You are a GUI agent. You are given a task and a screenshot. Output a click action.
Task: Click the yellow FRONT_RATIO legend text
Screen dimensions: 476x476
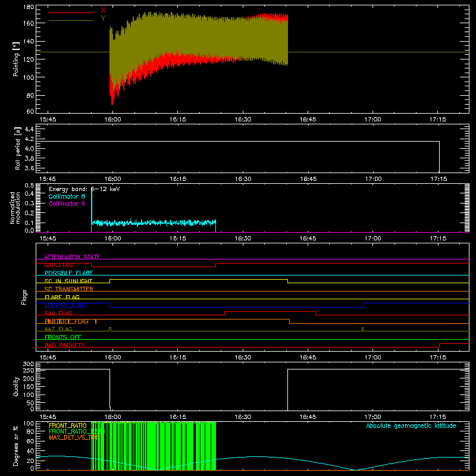[68, 425]
